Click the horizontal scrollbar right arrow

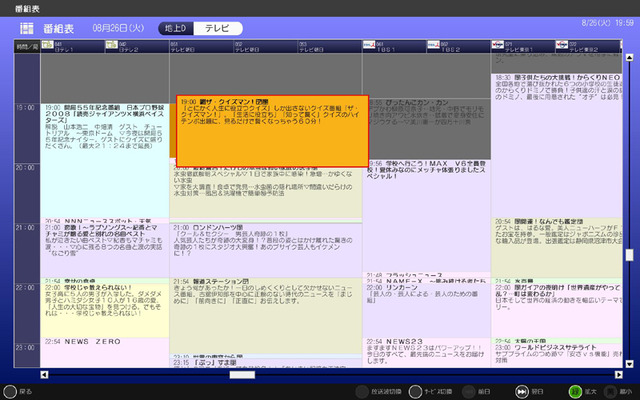619,375
